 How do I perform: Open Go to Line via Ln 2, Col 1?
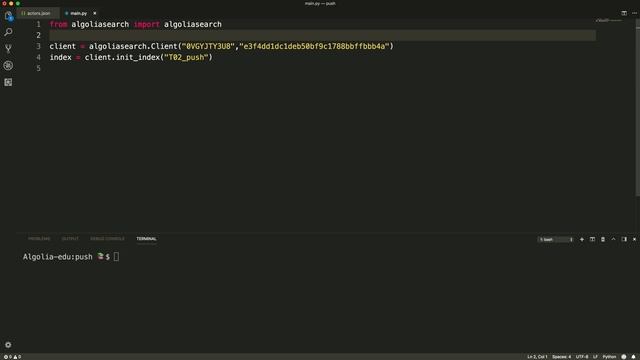[x=537, y=357]
